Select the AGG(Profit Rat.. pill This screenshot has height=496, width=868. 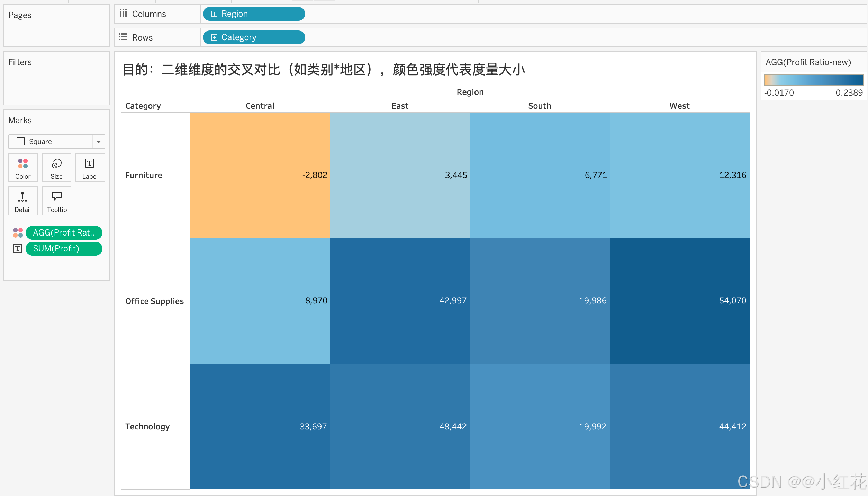(x=64, y=233)
